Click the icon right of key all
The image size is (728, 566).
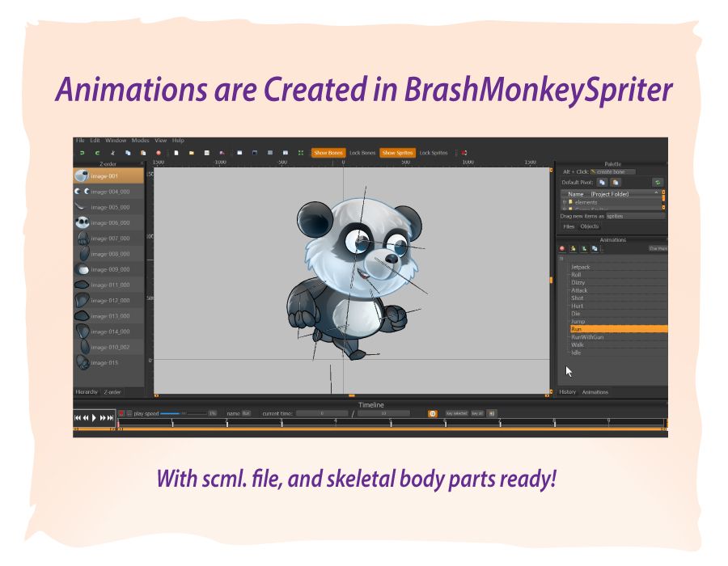[x=492, y=413]
